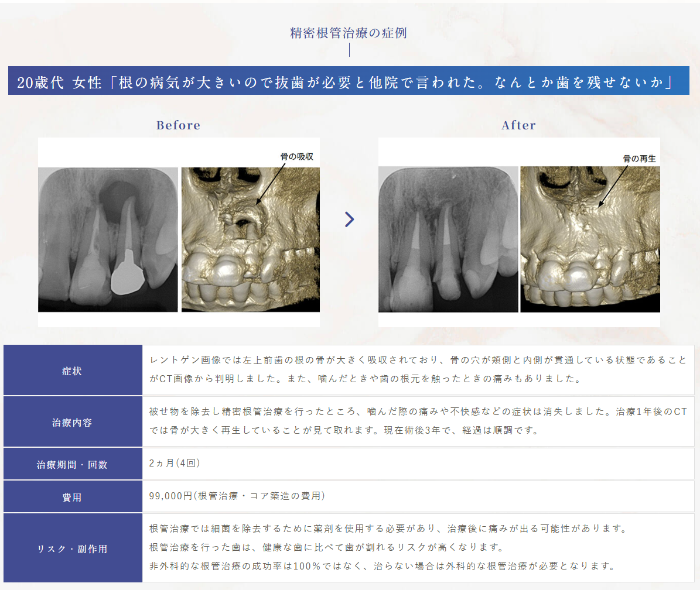Select the 精密根管治療の症例 section heading
Viewport: 700px width, 590px height.
(348, 33)
